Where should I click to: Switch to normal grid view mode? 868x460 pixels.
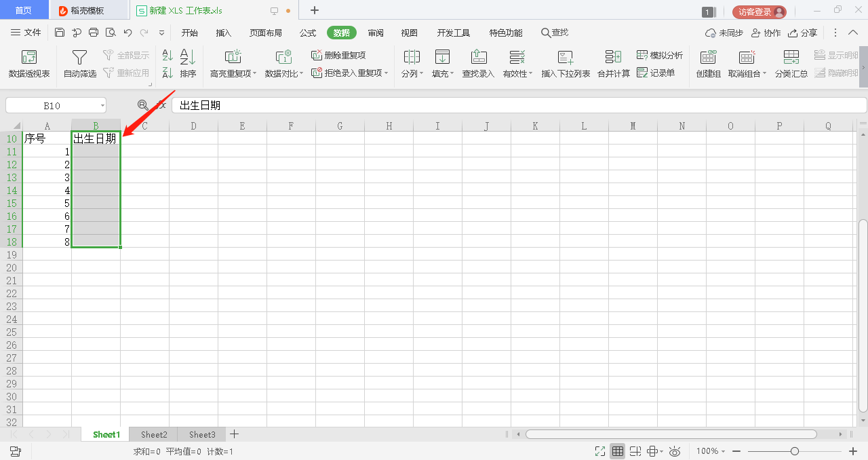(617, 451)
